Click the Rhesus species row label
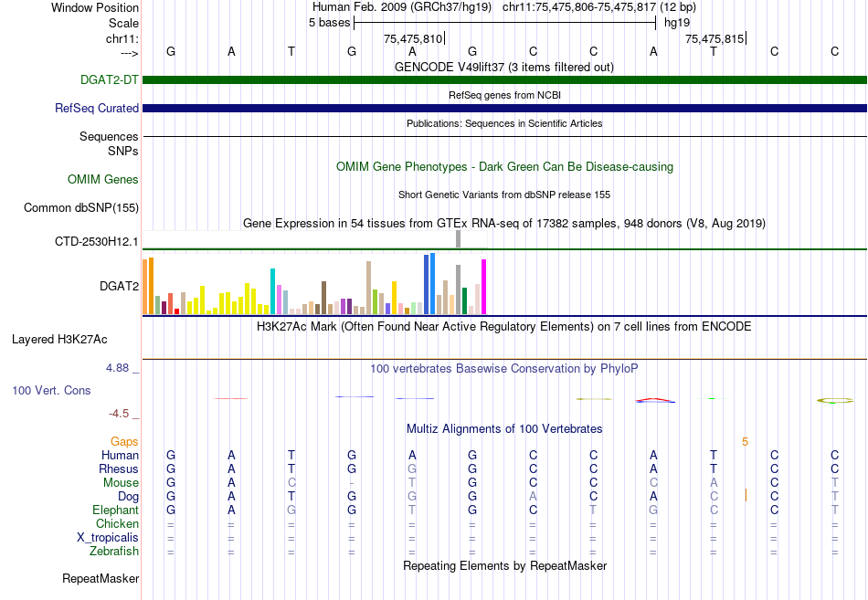The width and height of the screenshot is (868, 600). (x=119, y=468)
